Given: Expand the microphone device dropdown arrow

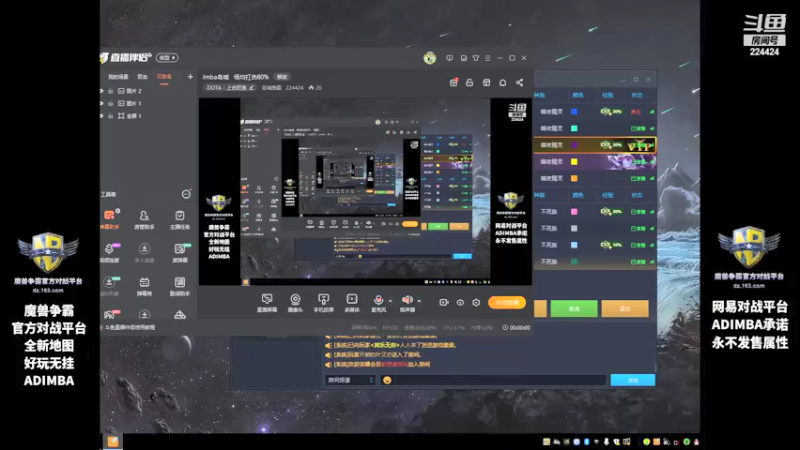Looking at the screenshot, I should click(x=390, y=301).
